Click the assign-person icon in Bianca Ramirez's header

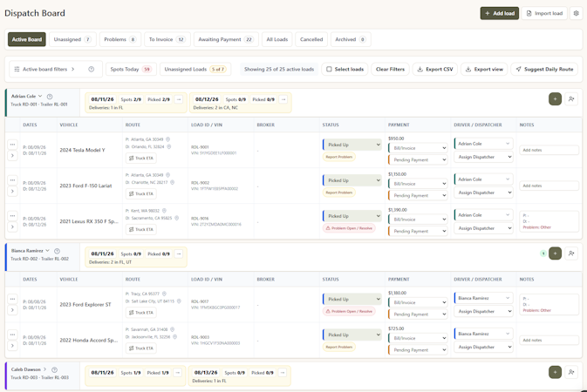571,253
